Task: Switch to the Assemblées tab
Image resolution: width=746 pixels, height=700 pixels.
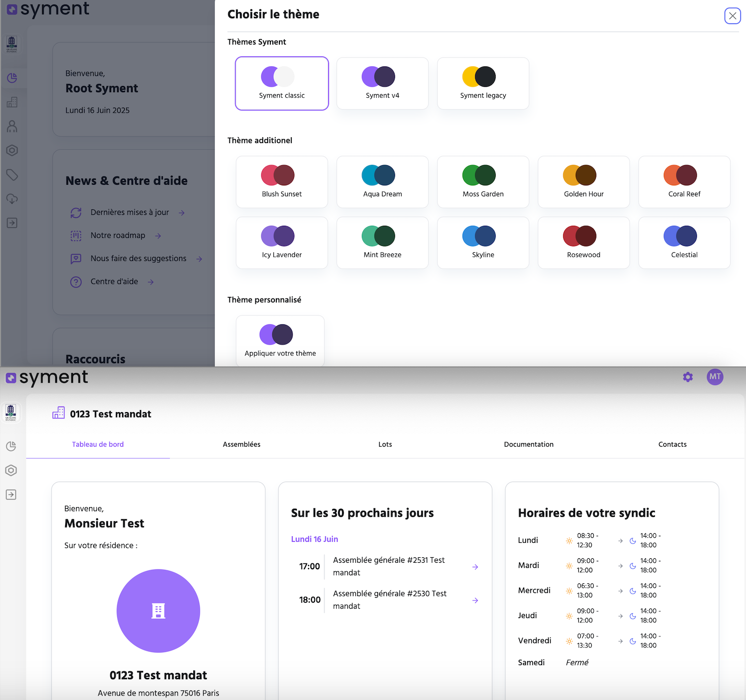Action: (241, 445)
